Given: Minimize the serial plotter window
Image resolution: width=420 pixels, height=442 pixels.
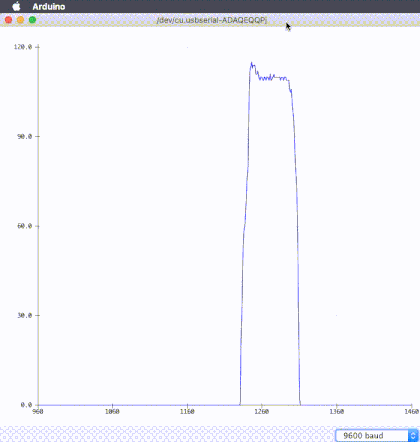Looking at the screenshot, I should [x=20, y=20].
